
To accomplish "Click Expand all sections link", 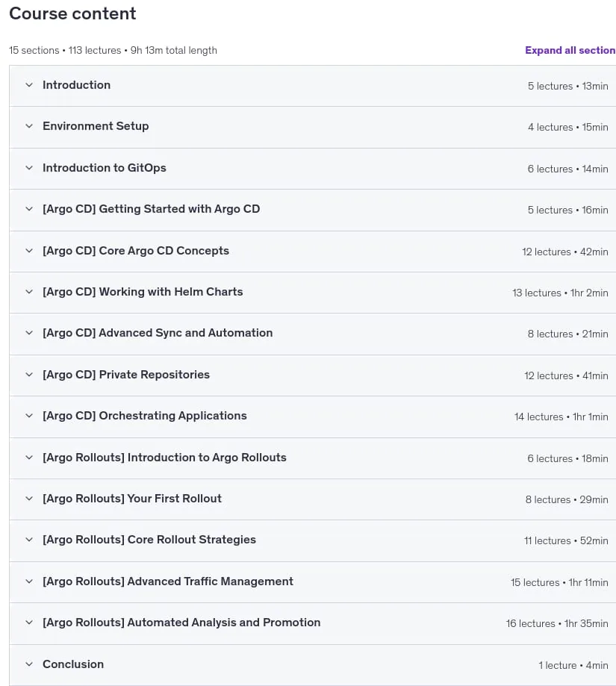I will coord(570,50).
